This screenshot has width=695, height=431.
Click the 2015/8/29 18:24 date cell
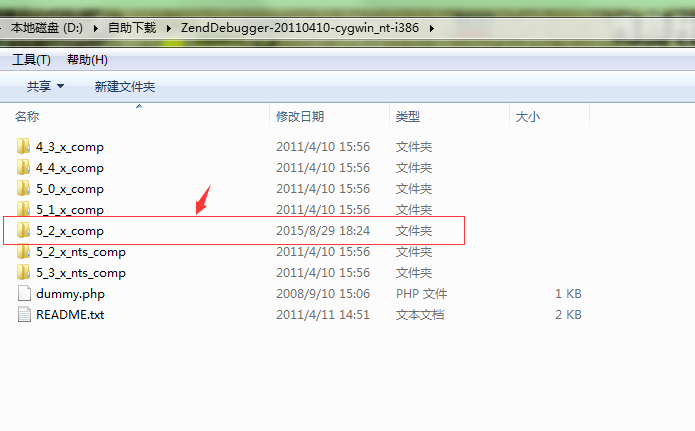(323, 231)
